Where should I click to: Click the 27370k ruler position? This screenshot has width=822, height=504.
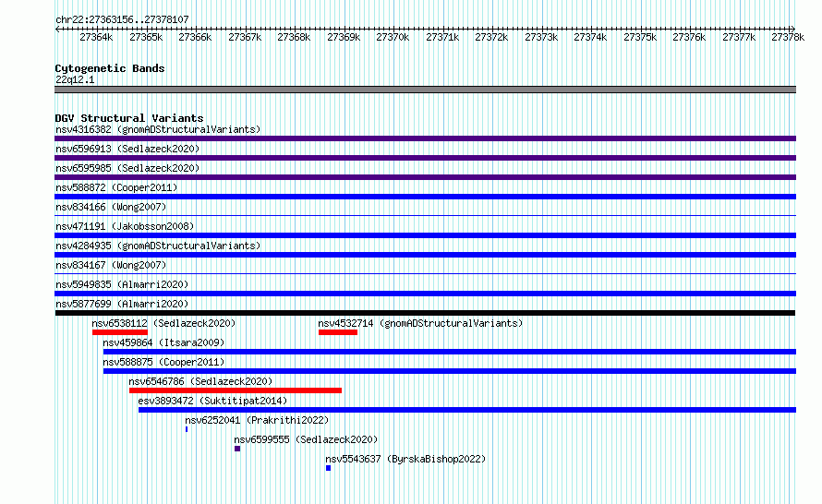(x=393, y=37)
